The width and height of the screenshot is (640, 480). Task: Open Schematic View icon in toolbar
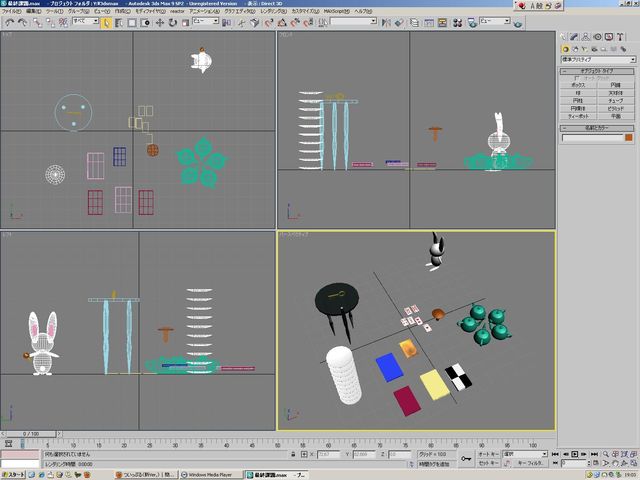(442, 23)
